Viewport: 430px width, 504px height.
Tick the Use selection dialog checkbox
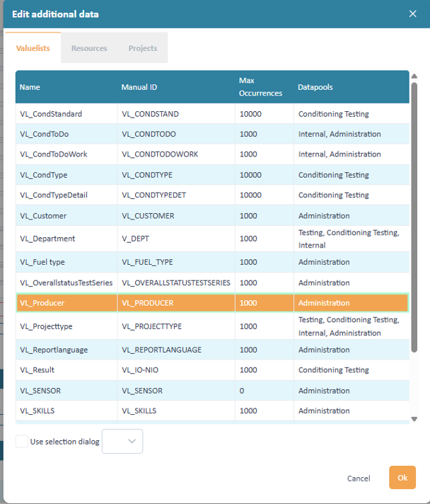pos(21,441)
